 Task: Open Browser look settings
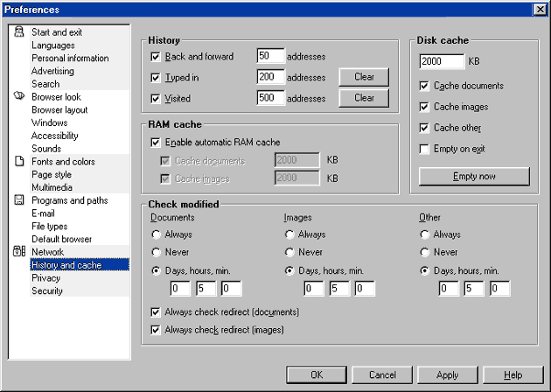pos(56,96)
